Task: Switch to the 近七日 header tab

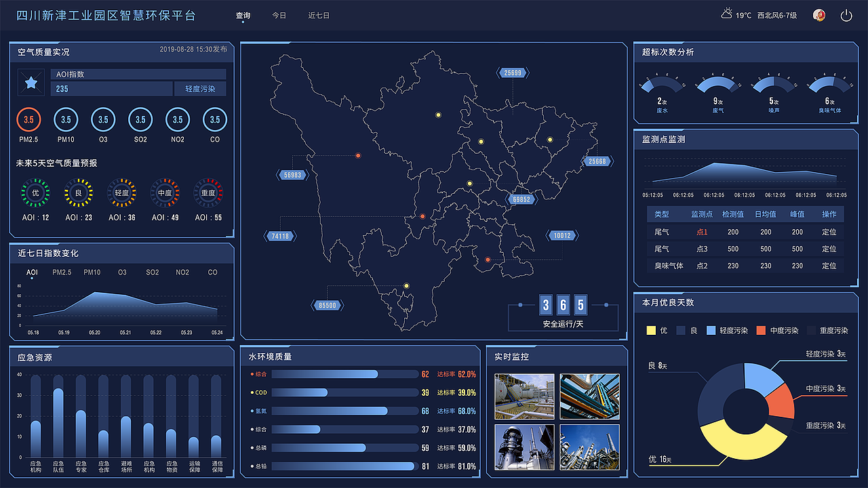Action: pyautogui.click(x=319, y=16)
